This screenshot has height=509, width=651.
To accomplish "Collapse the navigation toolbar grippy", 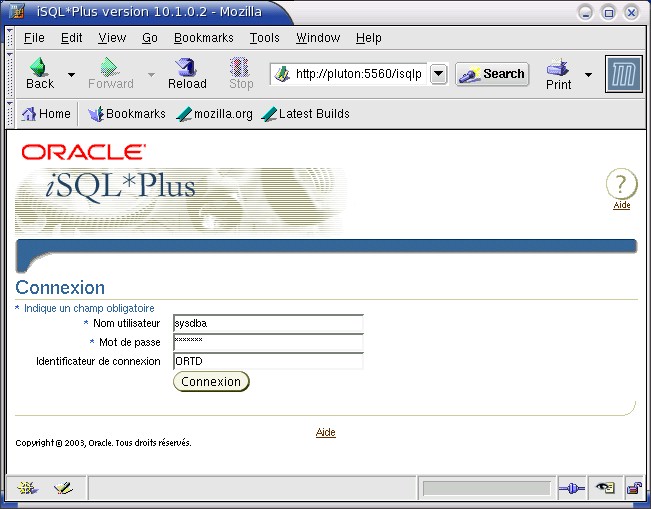I will (10, 74).
